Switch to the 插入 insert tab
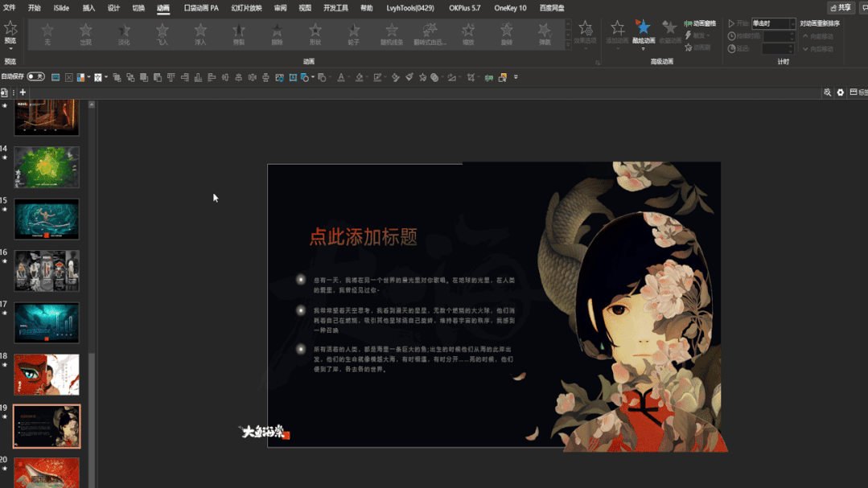Screen dimensions: 868x488 click(x=88, y=8)
